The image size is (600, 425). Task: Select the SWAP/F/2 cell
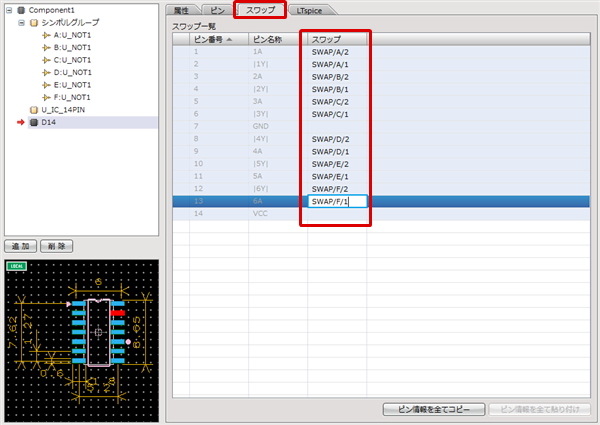(x=337, y=189)
